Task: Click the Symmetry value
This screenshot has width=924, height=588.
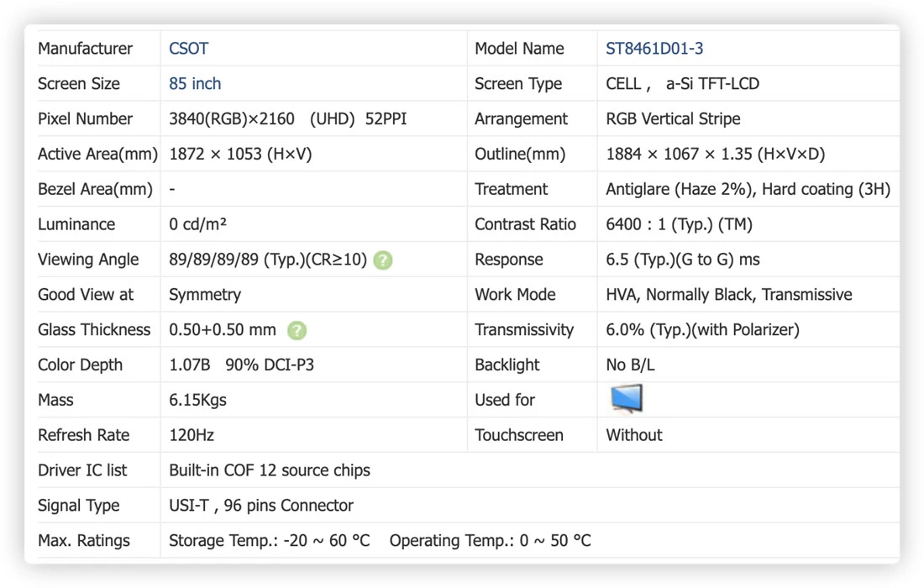Action: coord(205,295)
